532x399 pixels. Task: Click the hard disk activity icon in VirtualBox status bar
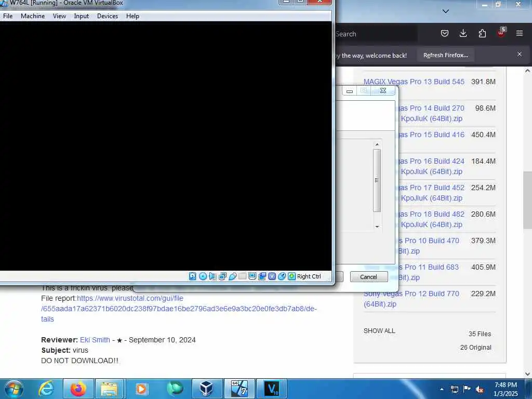click(192, 276)
